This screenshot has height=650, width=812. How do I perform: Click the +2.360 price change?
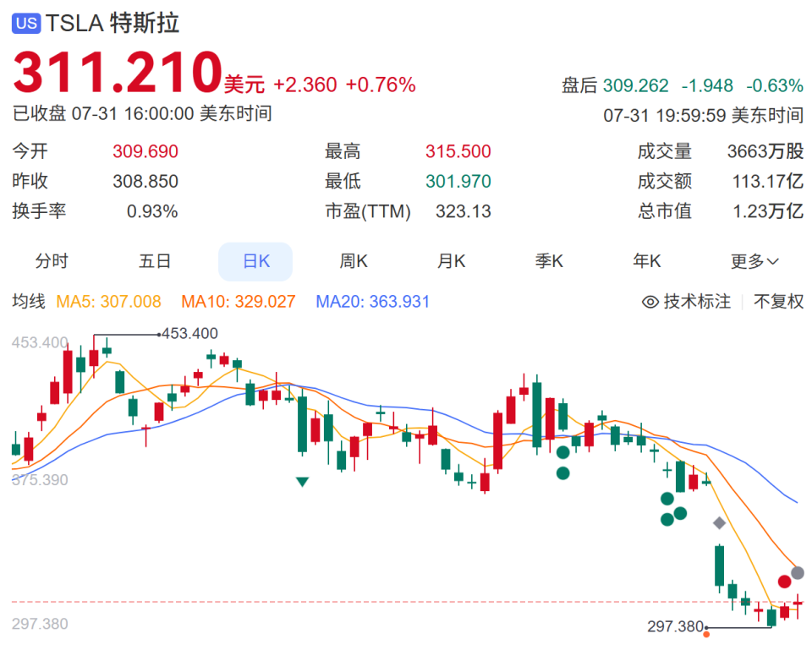coord(305,85)
